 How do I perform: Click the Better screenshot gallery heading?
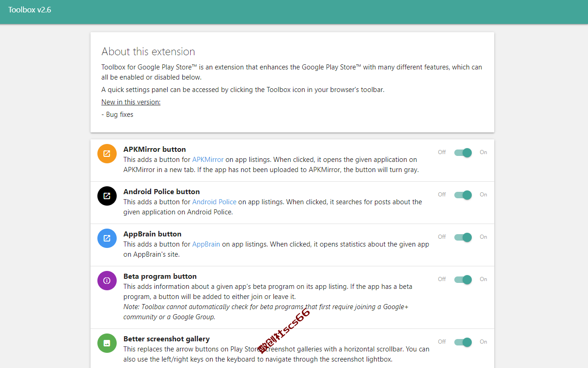click(166, 339)
